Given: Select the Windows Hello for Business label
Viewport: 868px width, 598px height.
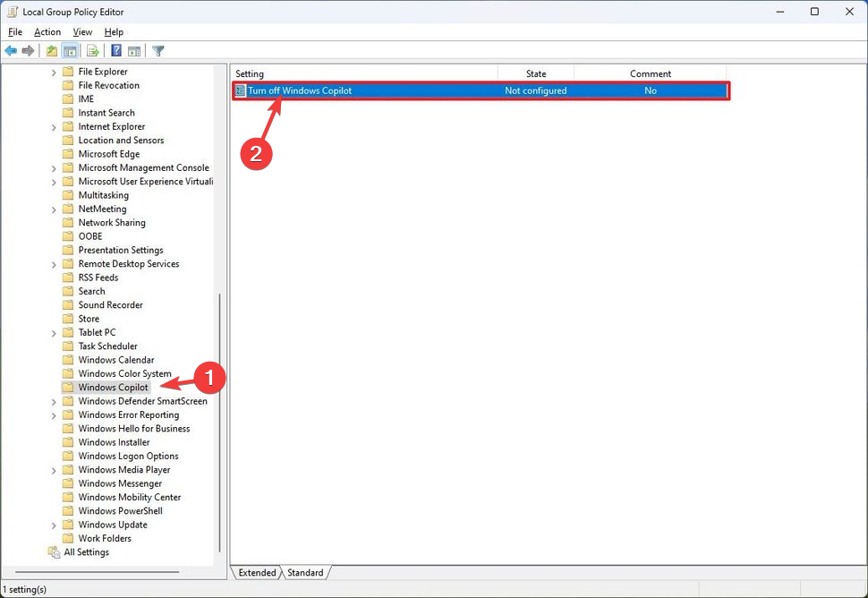Looking at the screenshot, I should coord(134,429).
